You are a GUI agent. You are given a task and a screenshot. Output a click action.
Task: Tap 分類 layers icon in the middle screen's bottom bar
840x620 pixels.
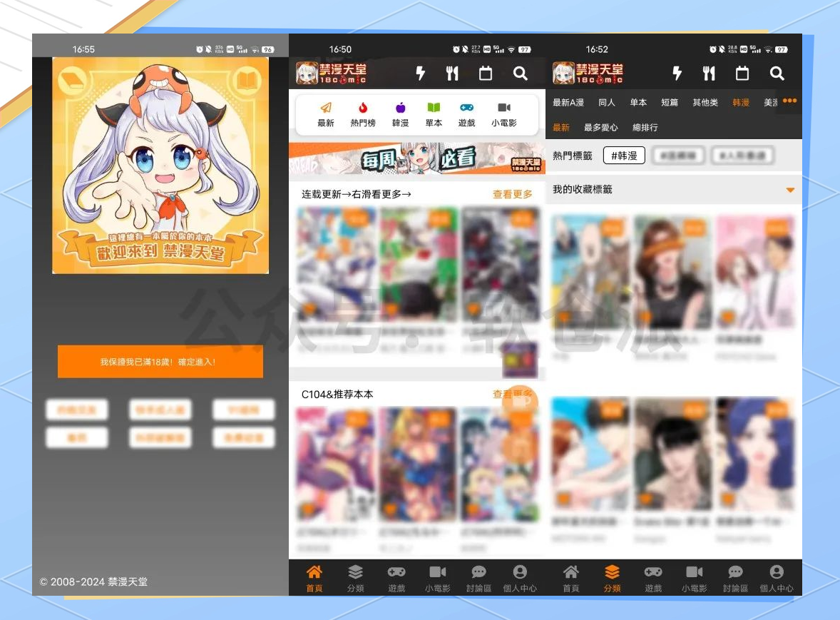click(355, 571)
